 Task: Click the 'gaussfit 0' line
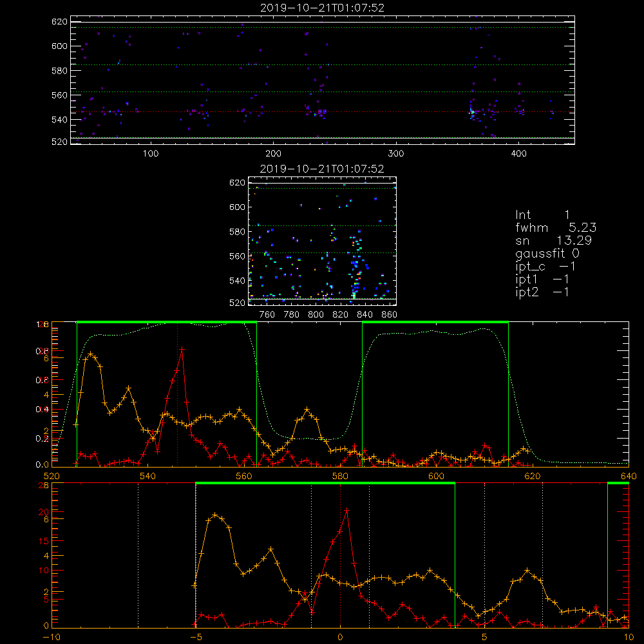[547, 253]
